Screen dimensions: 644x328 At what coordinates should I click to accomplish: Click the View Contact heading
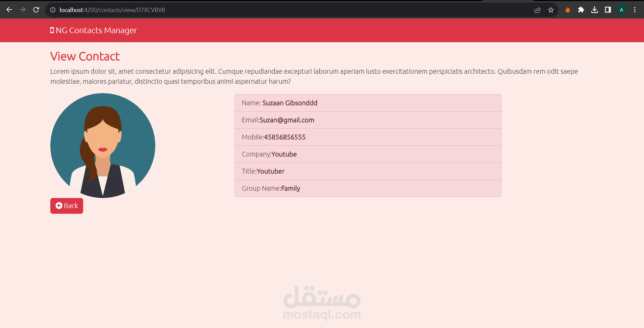[85, 56]
